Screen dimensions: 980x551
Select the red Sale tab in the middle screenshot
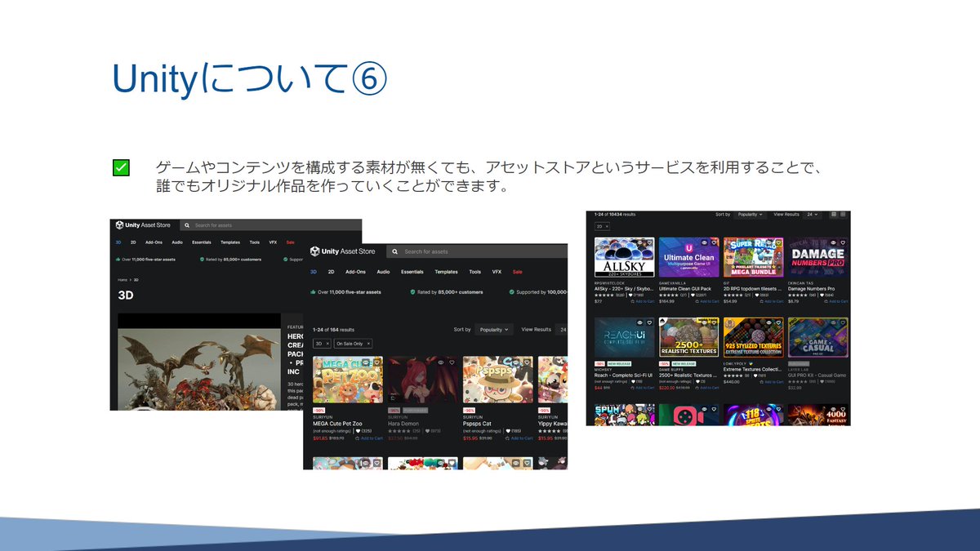pos(517,272)
